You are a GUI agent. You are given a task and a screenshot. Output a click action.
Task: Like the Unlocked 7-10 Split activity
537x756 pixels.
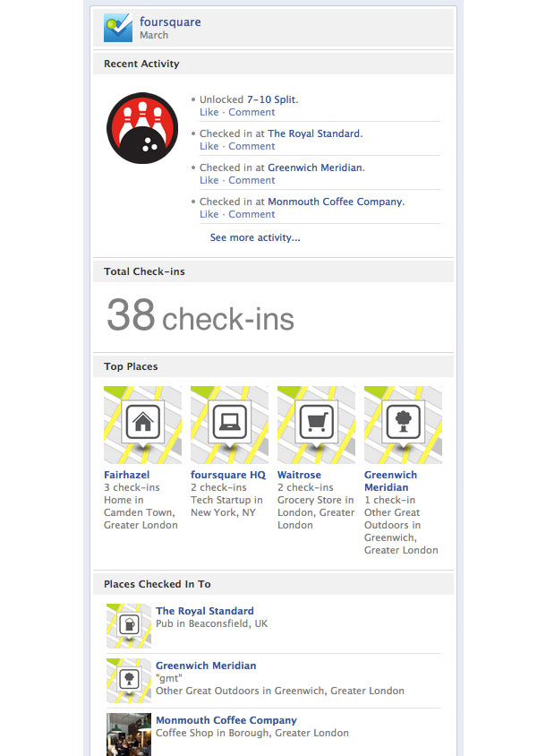(209, 112)
